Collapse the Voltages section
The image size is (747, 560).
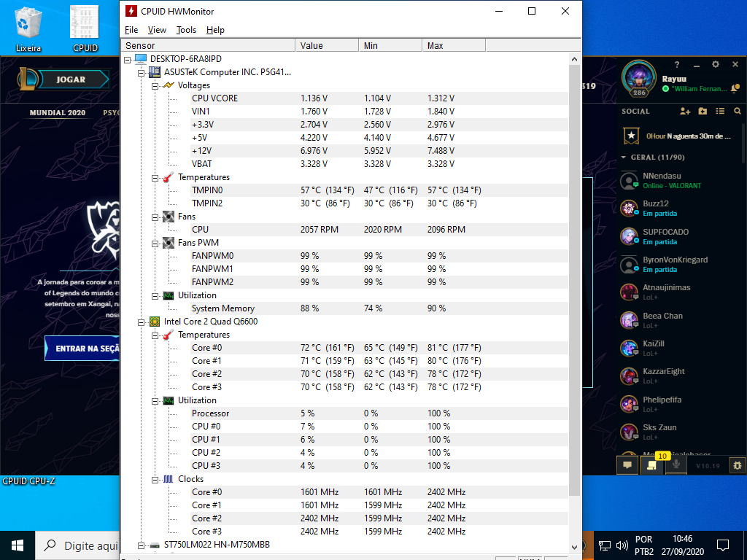155,86
